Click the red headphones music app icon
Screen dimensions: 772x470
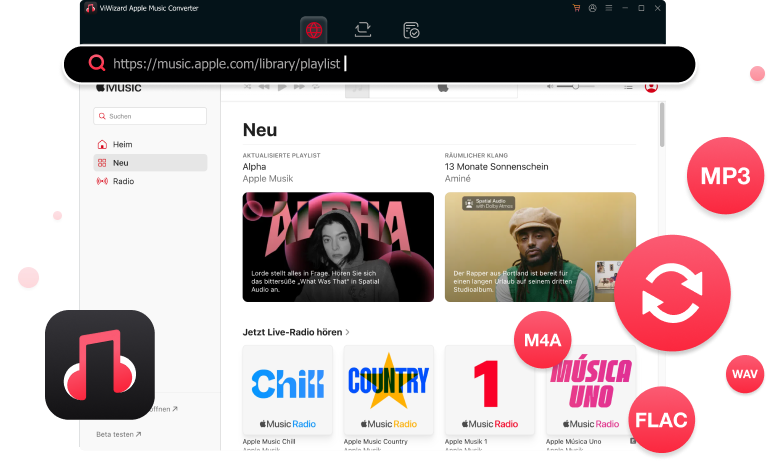(100, 365)
